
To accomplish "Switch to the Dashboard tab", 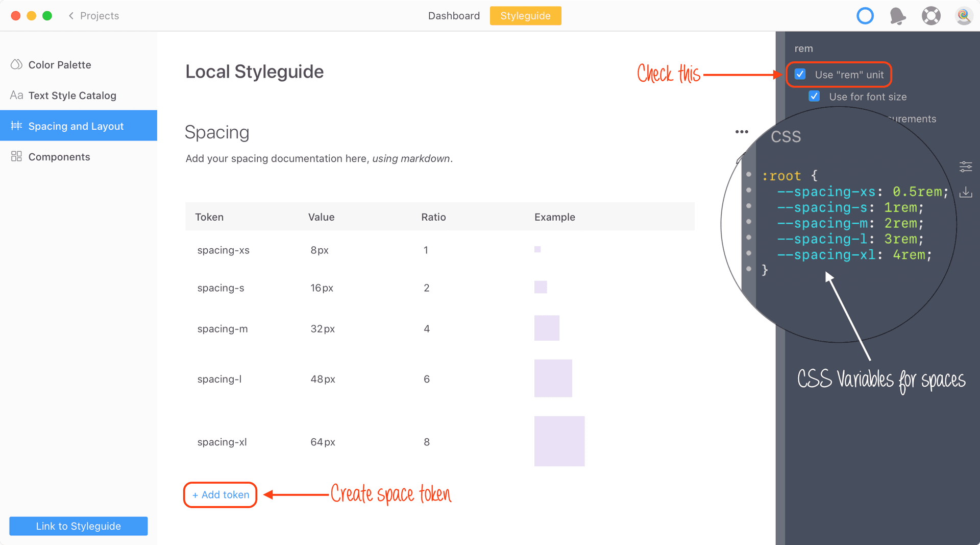I will point(454,16).
